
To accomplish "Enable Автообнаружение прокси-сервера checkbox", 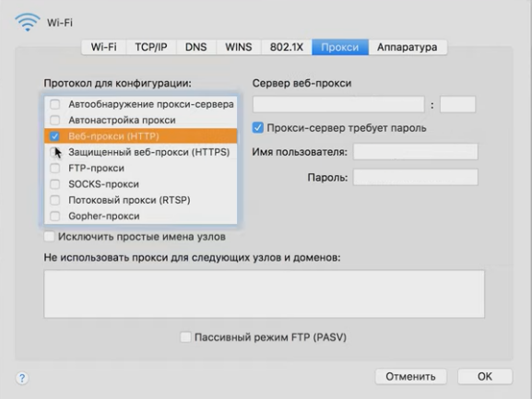I will (x=55, y=104).
